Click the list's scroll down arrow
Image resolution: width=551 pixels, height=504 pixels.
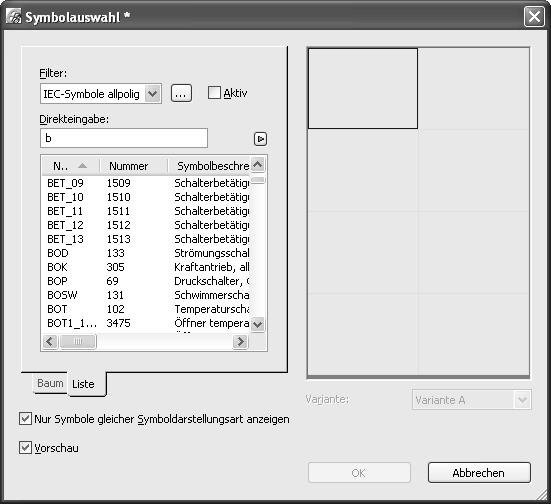coord(258,324)
